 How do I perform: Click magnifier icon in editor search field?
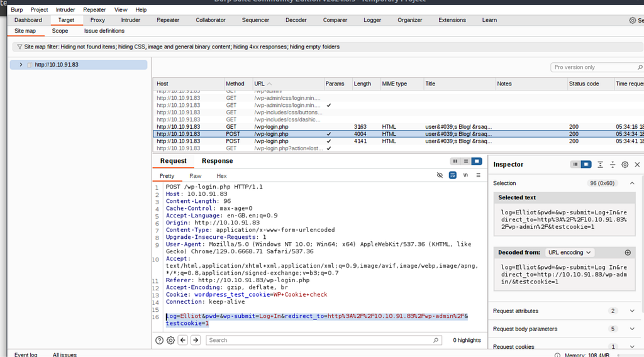(x=436, y=340)
